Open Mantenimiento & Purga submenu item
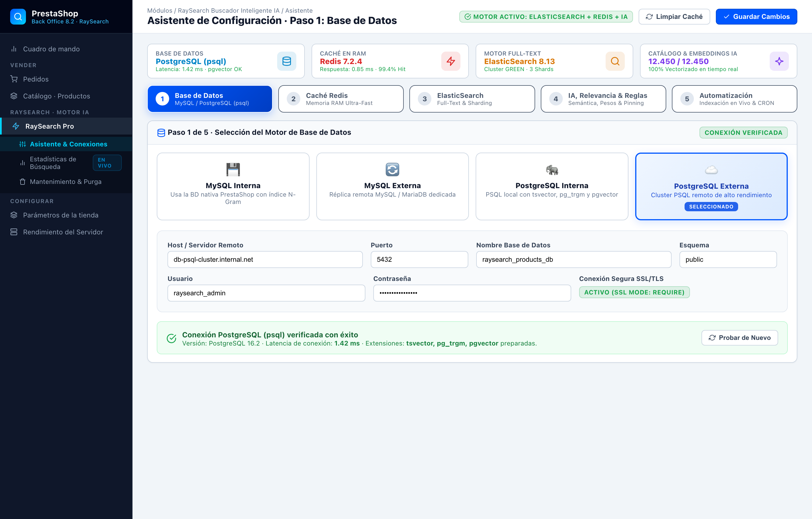 66,182
